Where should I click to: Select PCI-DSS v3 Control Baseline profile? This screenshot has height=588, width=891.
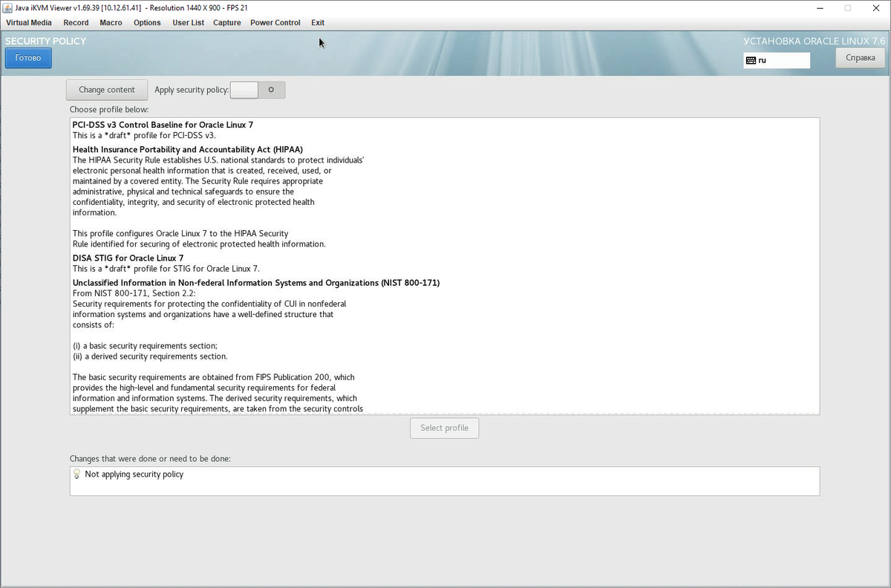pyautogui.click(x=163, y=125)
